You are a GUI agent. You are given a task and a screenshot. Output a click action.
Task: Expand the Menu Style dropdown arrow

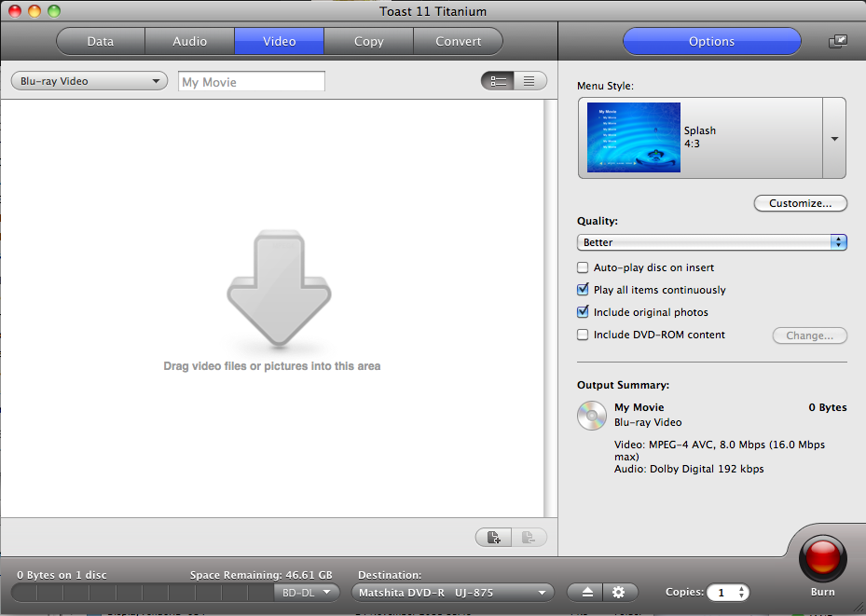point(834,139)
